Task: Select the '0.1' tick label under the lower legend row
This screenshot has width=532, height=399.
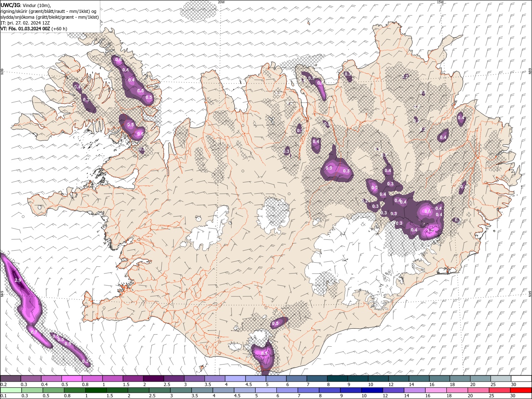Action: (4, 396)
